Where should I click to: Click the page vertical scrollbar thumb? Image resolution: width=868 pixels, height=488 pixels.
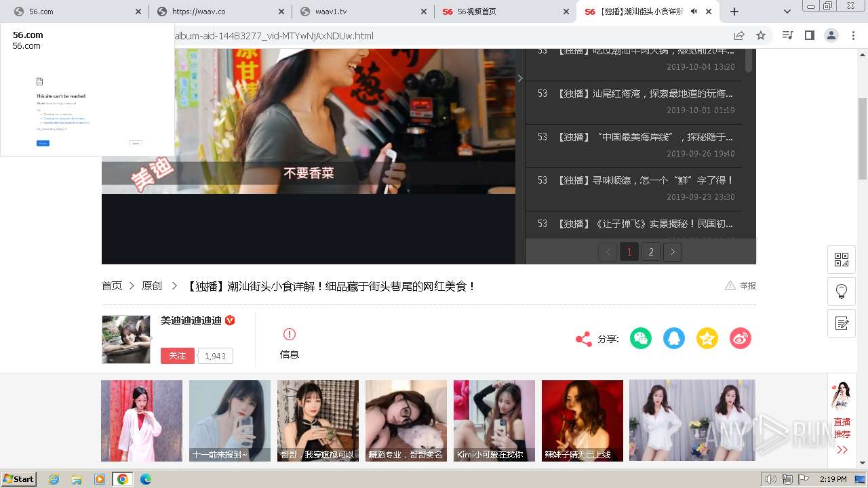pos(863,138)
